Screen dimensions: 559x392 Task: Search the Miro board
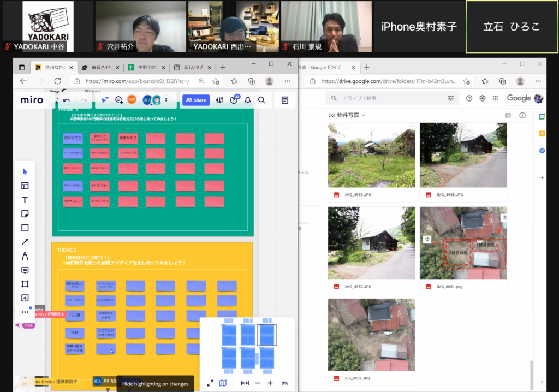click(261, 100)
